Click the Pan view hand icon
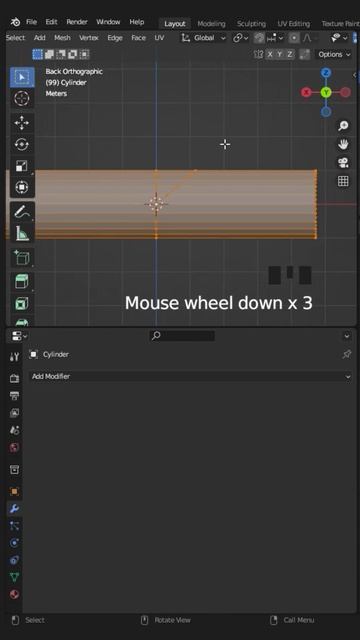Screen dimensions: 360x640 coord(343,144)
